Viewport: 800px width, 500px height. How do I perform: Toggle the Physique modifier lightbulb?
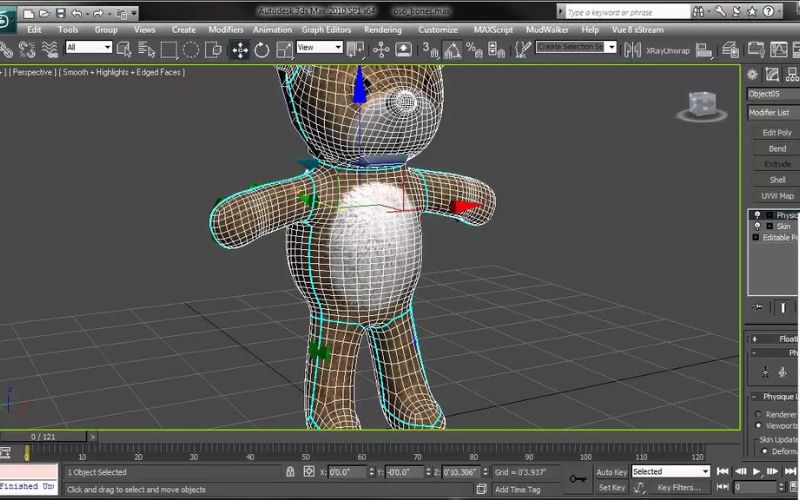click(x=757, y=215)
